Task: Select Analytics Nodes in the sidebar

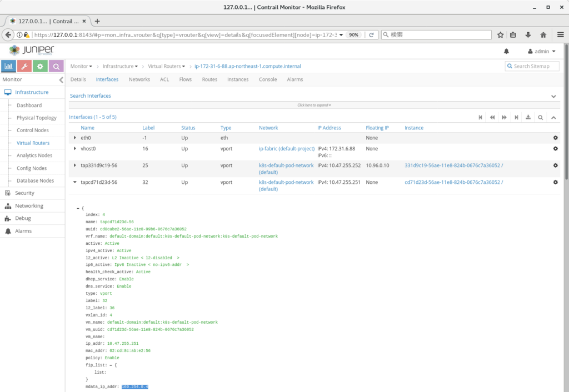Action: tap(34, 155)
